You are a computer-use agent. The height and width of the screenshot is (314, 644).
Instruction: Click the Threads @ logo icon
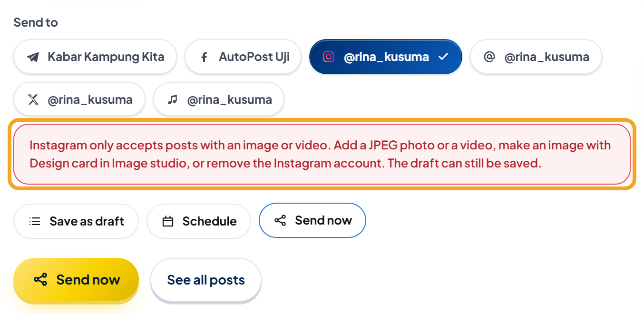click(489, 57)
